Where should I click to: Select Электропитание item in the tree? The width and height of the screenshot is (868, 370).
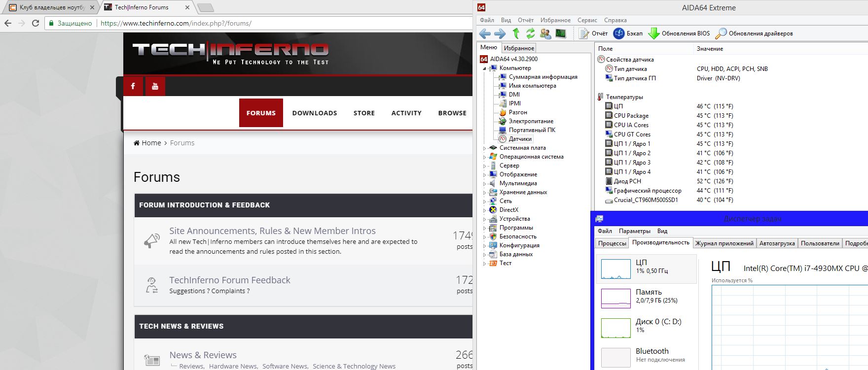[531, 121]
